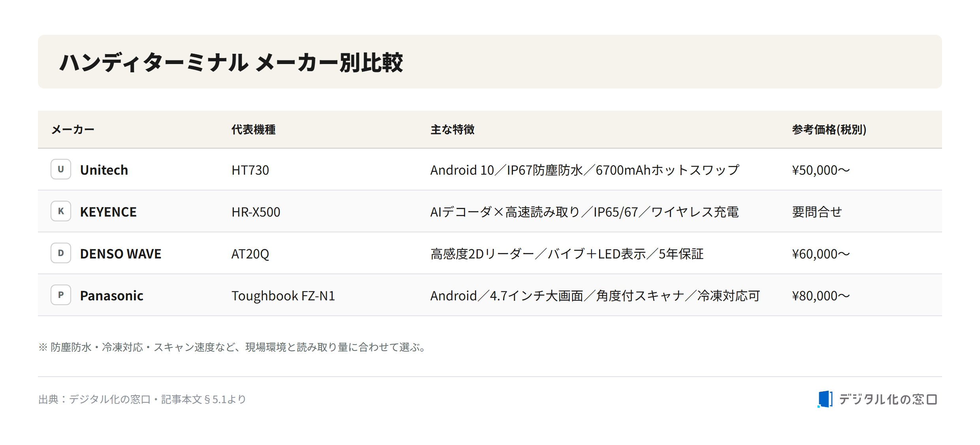Select the 代表機種 column header

point(253,130)
